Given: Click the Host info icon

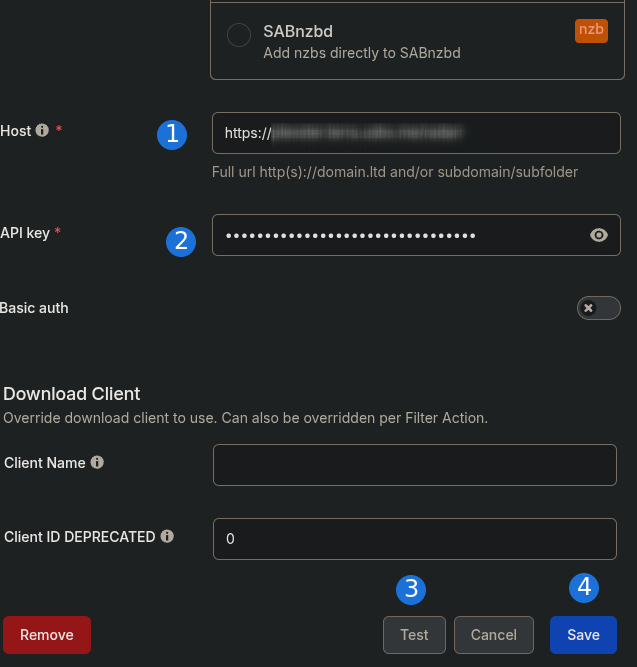Looking at the screenshot, I should (42, 130).
